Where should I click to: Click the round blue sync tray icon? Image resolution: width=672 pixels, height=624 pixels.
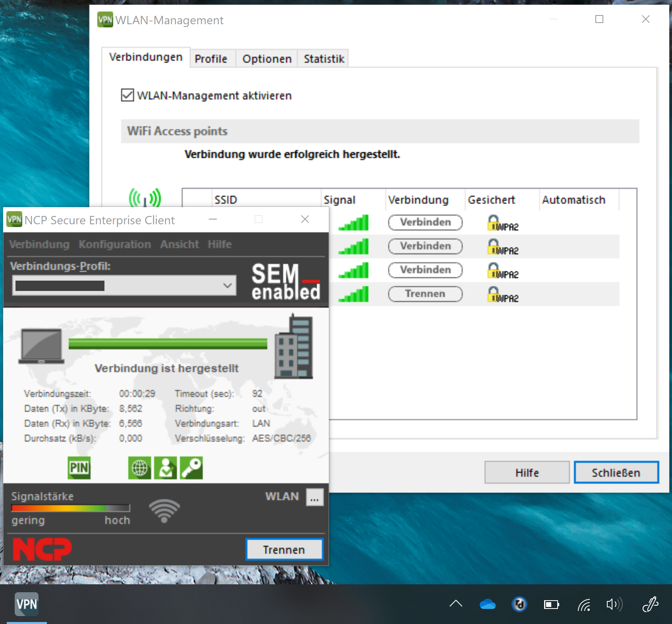coord(519,604)
